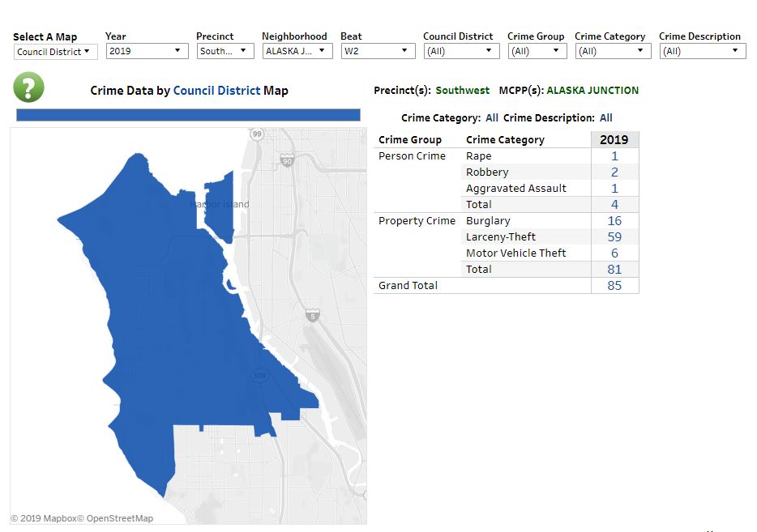This screenshot has width=757, height=532.
Task: Open the Select A Map dropdown
Action: tap(56, 52)
